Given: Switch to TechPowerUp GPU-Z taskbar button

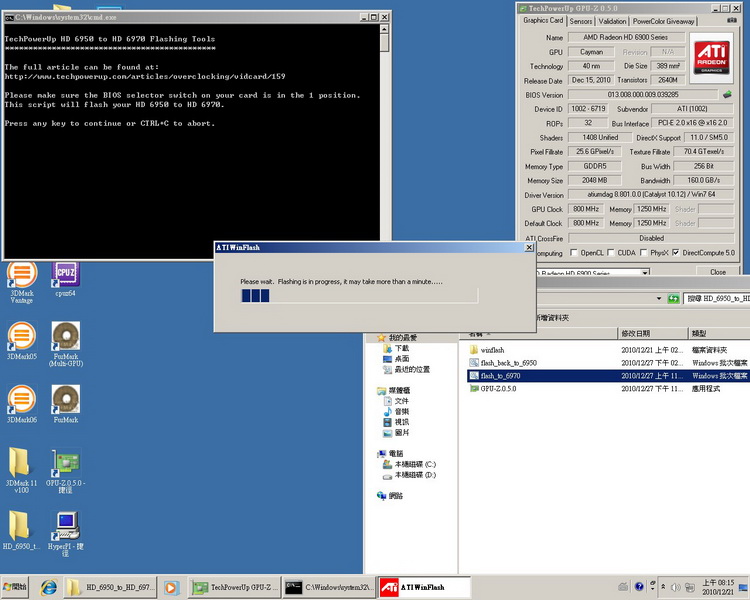Looking at the screenshot, I should (x=233, y=587).
